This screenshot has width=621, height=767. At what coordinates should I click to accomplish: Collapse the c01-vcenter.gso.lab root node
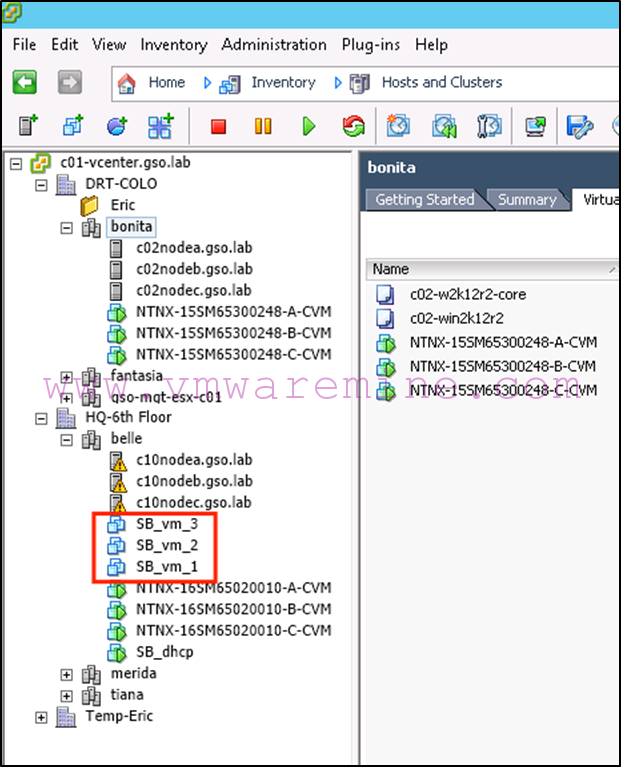pos(16,163)
